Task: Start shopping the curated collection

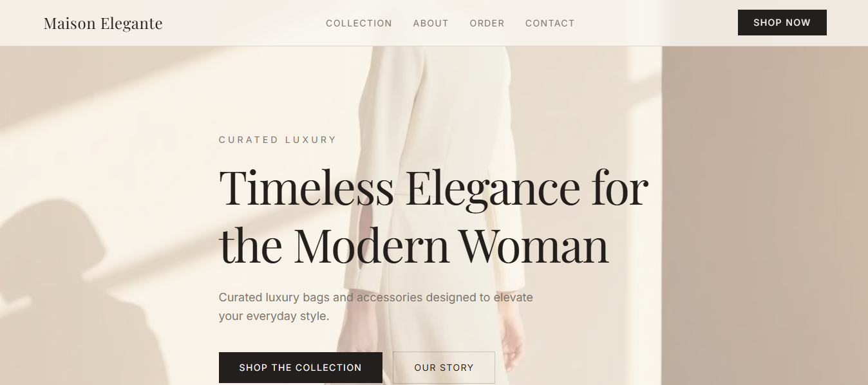Action: coord(300,367)
